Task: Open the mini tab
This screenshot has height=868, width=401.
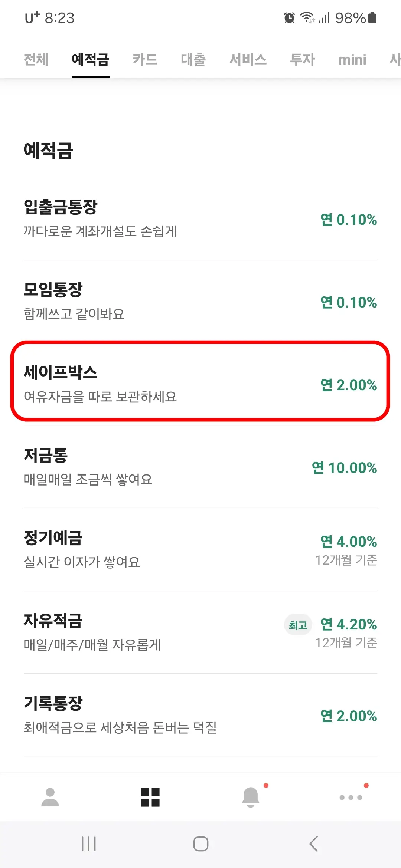Action: (352, 60)
